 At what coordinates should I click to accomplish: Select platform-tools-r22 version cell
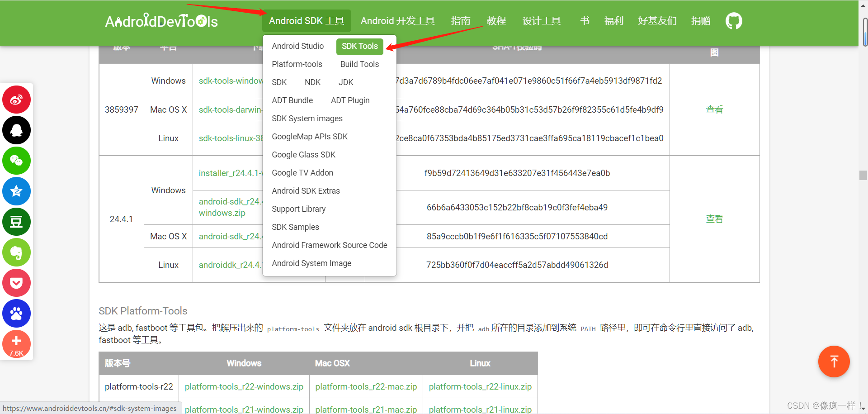(139, 387)
